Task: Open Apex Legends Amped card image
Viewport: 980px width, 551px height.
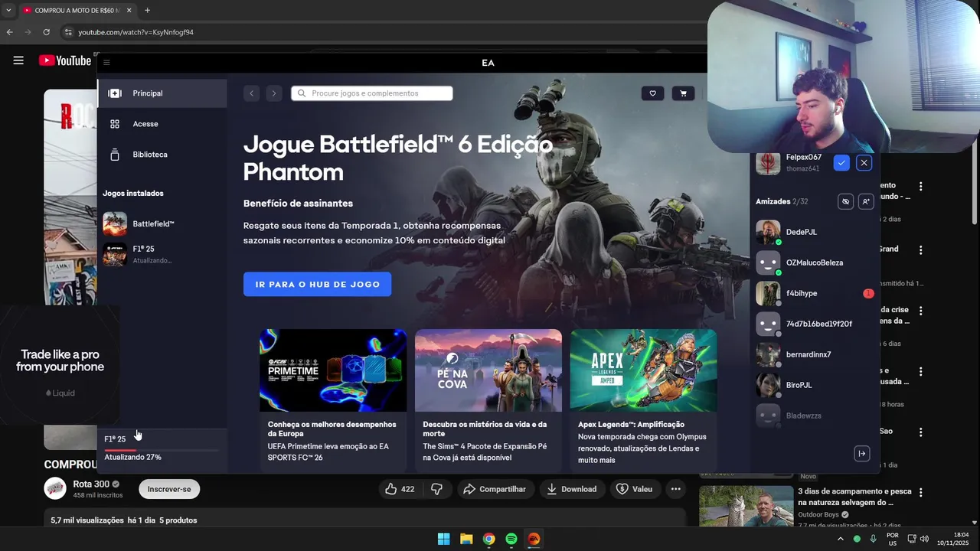Action: pos(644,370)
